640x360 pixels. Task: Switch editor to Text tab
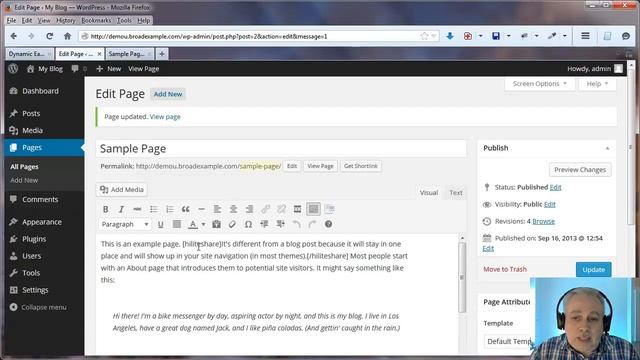tap(456, 193)
